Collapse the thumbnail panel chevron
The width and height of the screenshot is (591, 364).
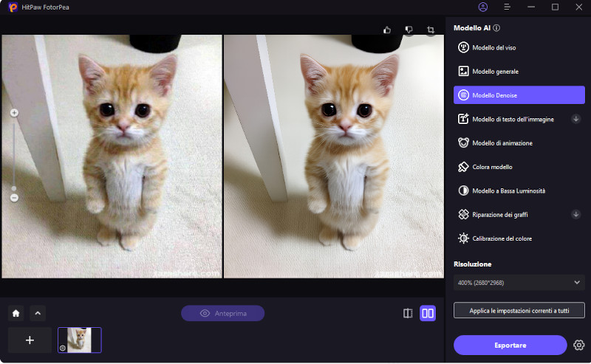click(x=37, y=313)
